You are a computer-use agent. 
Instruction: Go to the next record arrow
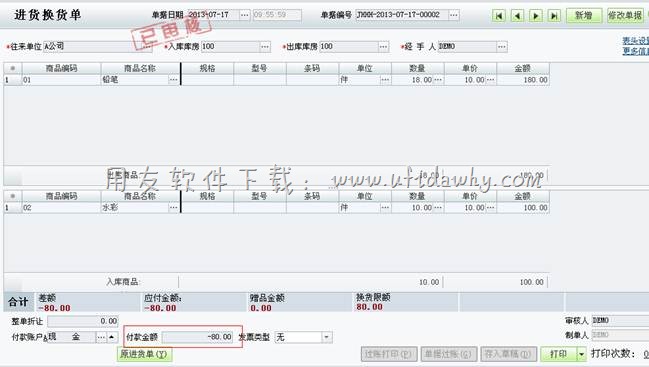click(x=536, y=16)
